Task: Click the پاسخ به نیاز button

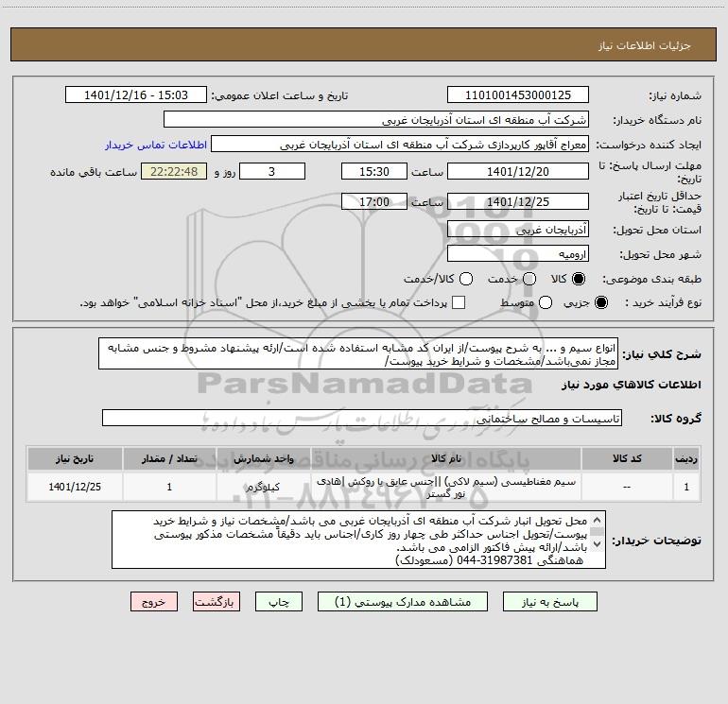Action: [550, 602]
